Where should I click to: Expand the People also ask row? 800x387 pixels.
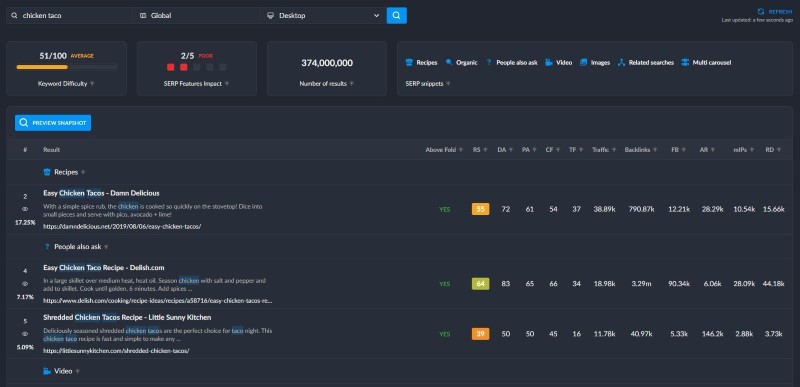coord(106,247)
